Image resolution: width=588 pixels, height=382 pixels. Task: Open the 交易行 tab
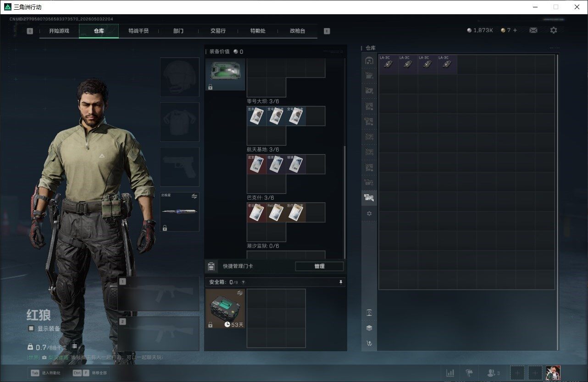(218, 31)
